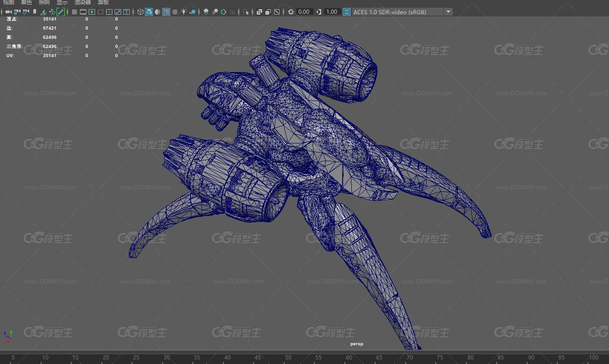
Task: Toggle X-Ray Active Components icon
Action: tap(268, 12)
